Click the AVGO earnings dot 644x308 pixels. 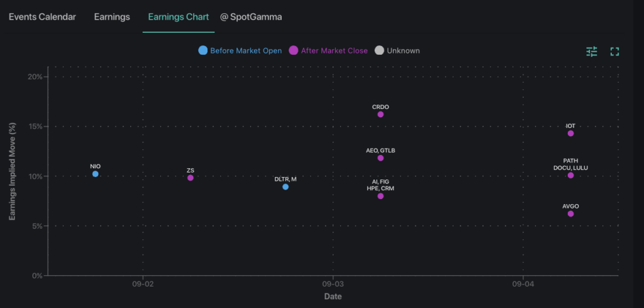coord(570,214)
